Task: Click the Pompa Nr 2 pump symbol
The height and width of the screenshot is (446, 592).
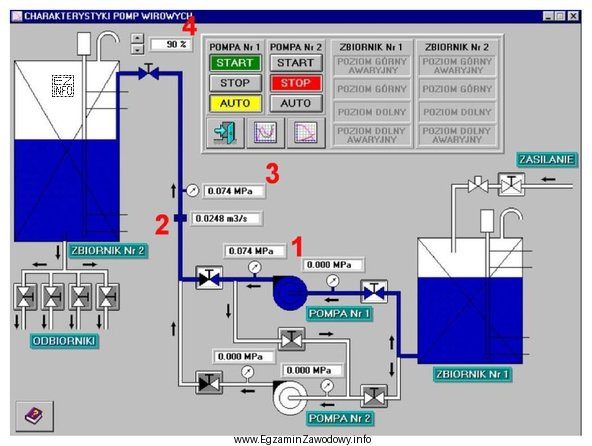Action: click(289, 398)
